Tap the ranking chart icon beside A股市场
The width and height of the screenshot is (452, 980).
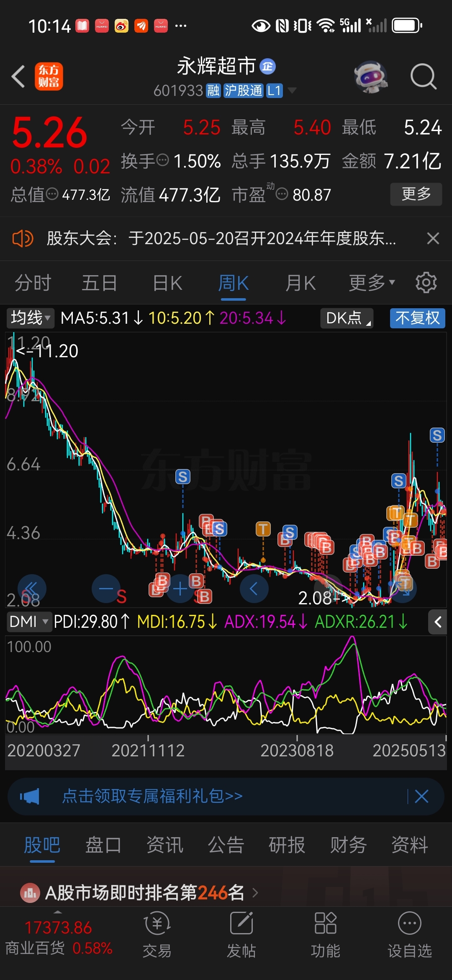30,893
